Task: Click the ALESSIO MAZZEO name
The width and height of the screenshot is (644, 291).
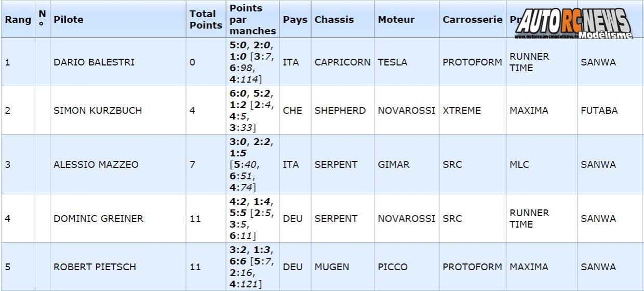Action: coord(96,165)
